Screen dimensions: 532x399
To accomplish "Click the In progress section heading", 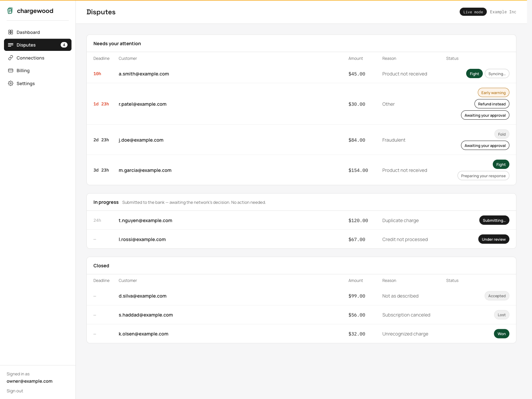I will (106, 202).
